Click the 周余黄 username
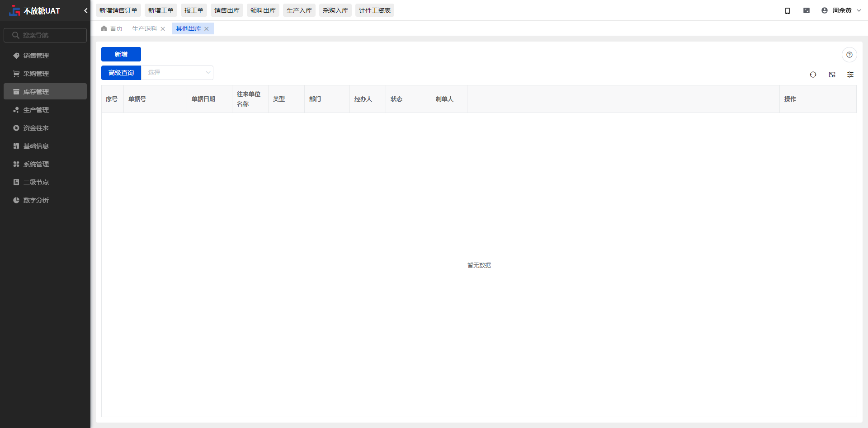The width and height of the screenshot is (868, 428). tap(842, 10)
